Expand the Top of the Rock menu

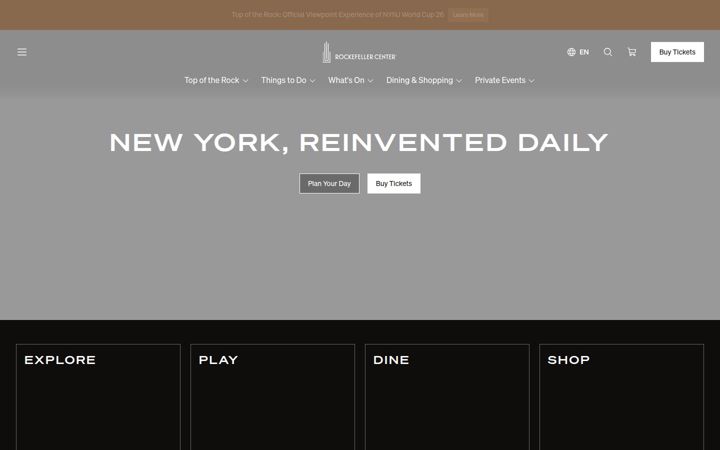[x=216, y=80]
